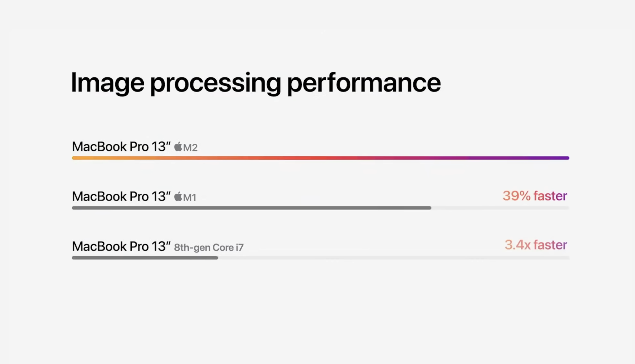Select the M2 chip label text
The image size is (635, 364).
pos(190,148)
